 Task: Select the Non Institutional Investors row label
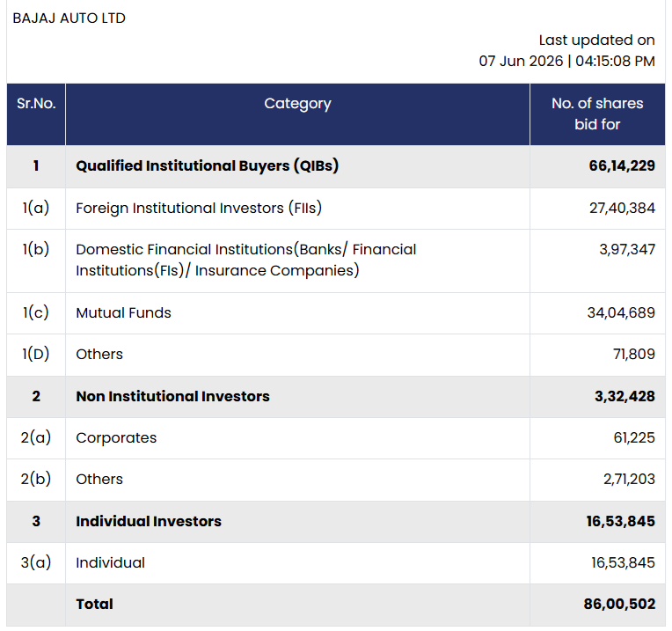click(172, 396)
